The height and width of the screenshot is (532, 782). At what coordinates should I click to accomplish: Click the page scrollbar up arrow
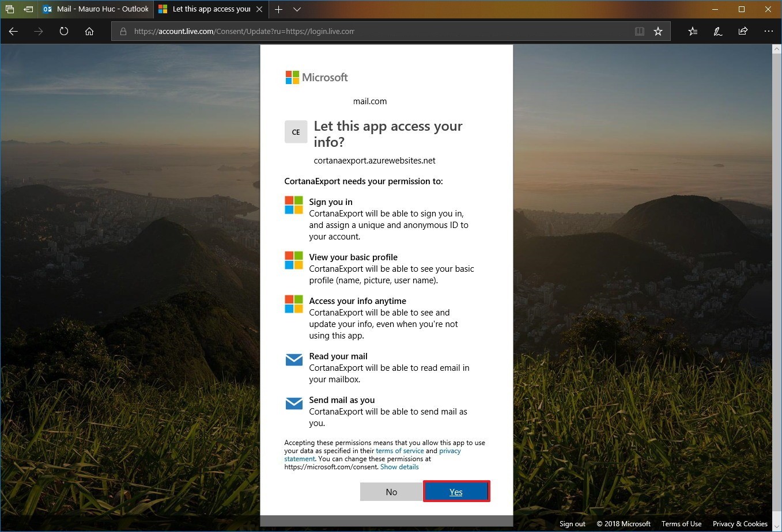(776, 49)
